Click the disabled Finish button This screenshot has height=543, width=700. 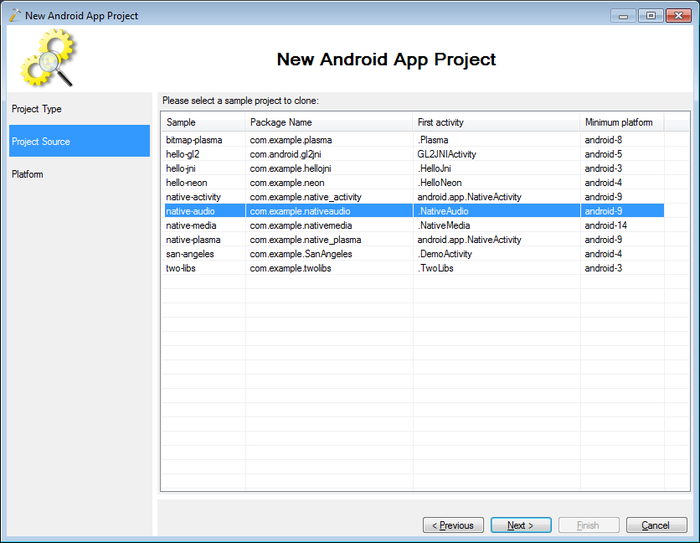click(588, 525)
